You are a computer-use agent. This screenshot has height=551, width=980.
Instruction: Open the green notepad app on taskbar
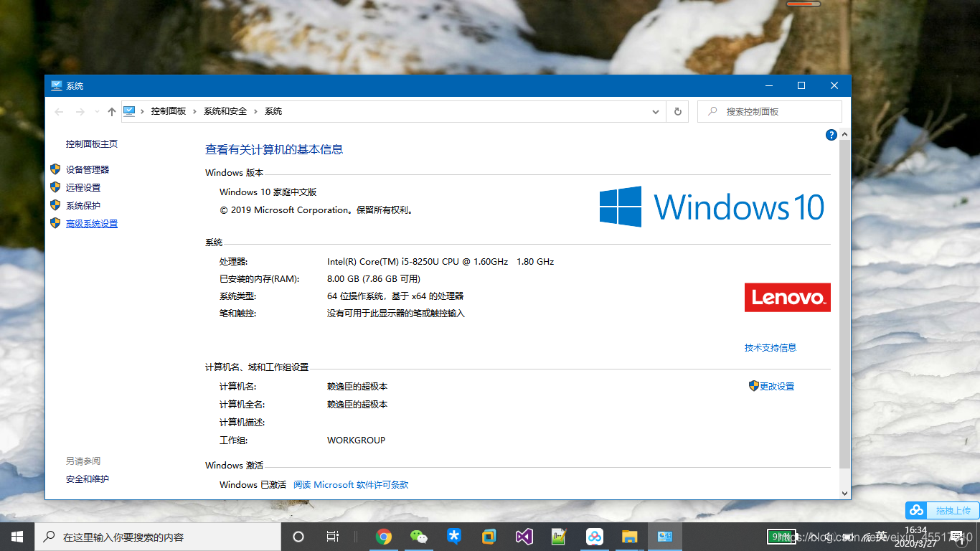pyautogui.click(x=560, y=537)
